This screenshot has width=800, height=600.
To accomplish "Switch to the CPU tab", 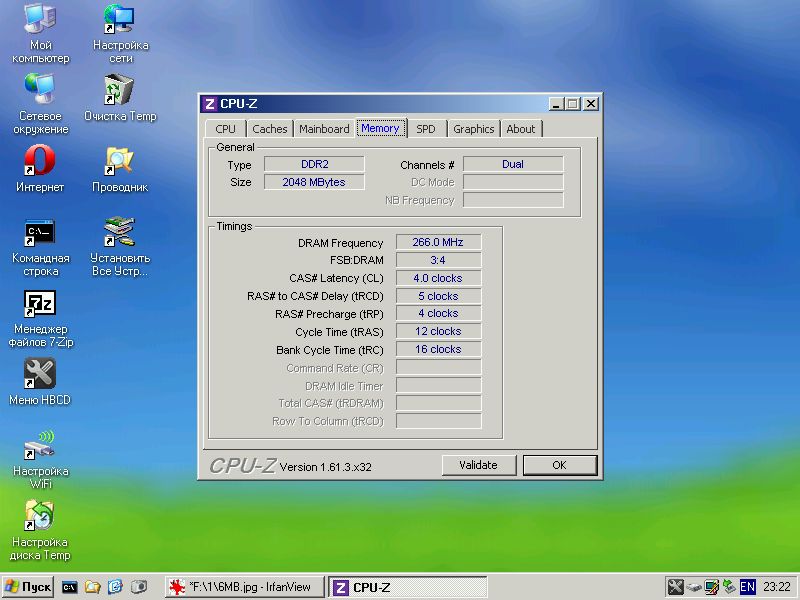I will pyautogui.click(x=226, y=129).
